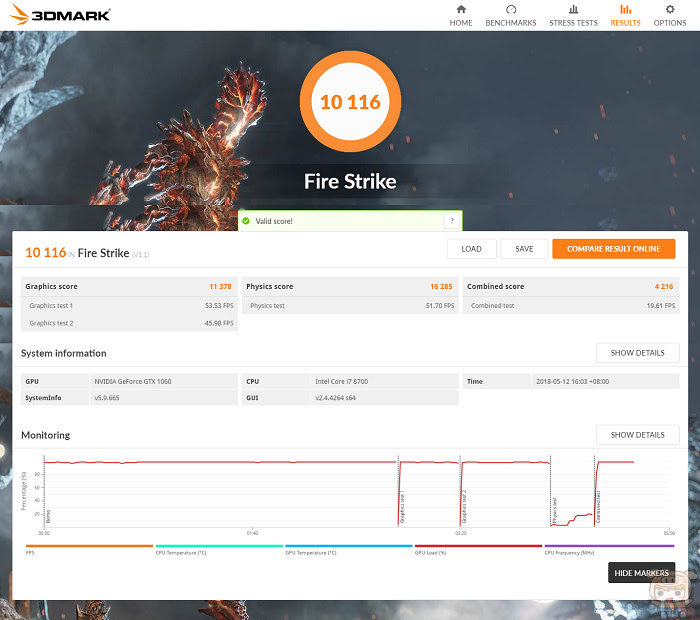Open the Home icon in navigation
The width and height of the screenshot is (700, 620).
461,9
